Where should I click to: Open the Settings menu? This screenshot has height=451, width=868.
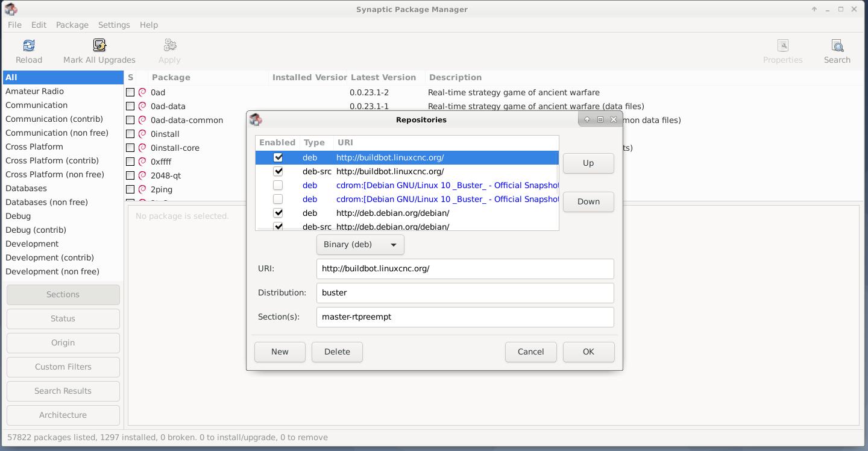[114, 25]
